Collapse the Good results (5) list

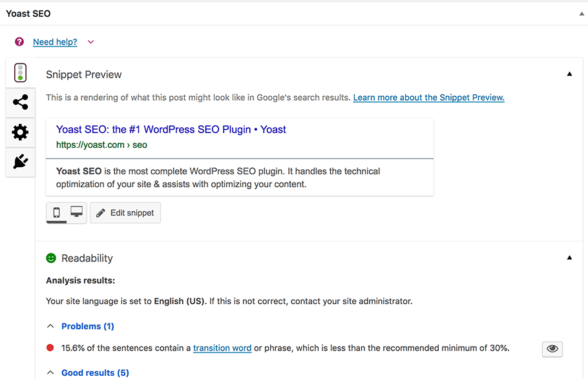click(50, 373)
